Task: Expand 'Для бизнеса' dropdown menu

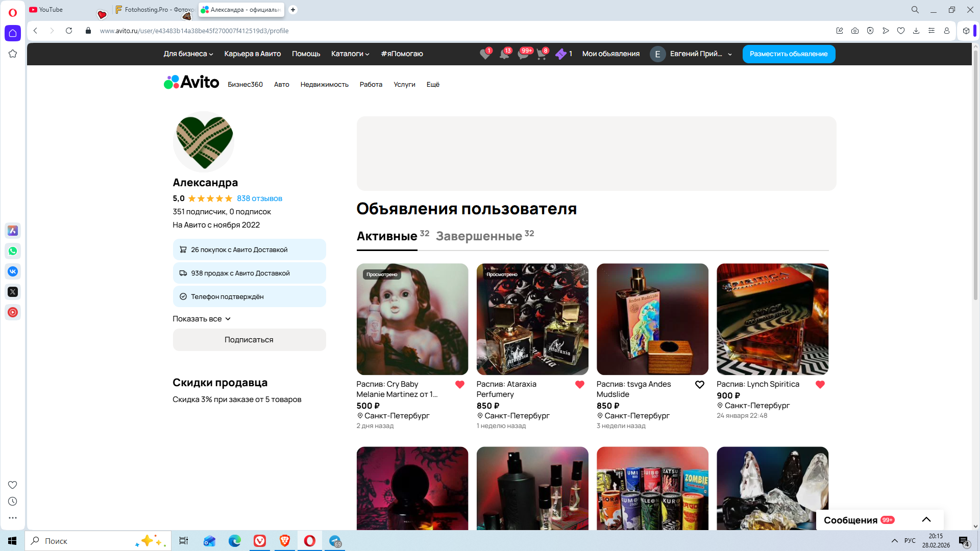Action: tap(188, 54)
